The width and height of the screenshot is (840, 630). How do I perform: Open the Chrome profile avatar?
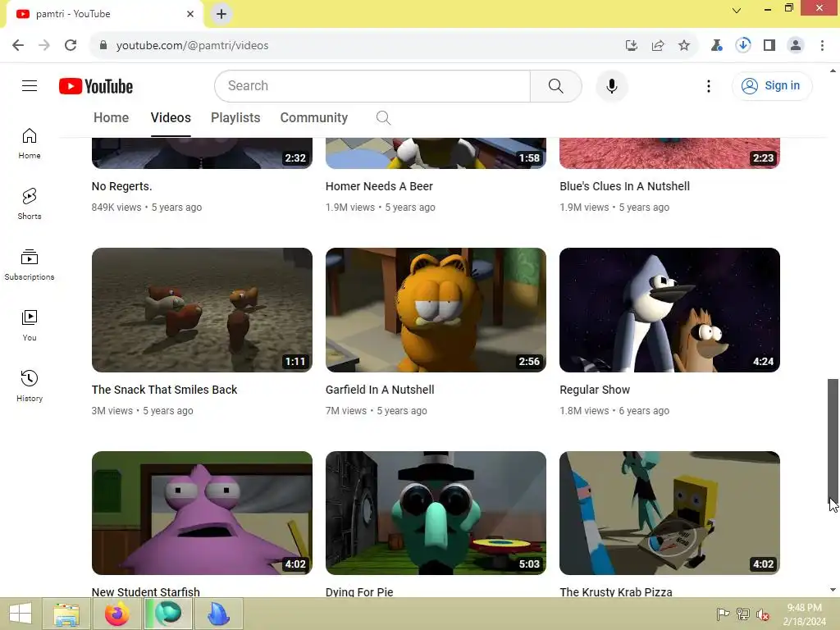coord(796,45)
